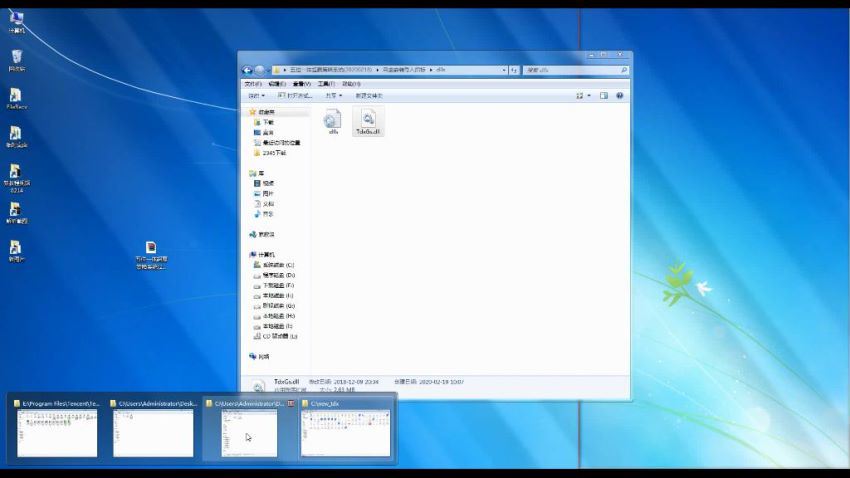Image resolution: width=850 pixels, height=478 pixels.
Task: Open the 文档 Documents library
Action: pyautogui.click(x=264, y=204)
